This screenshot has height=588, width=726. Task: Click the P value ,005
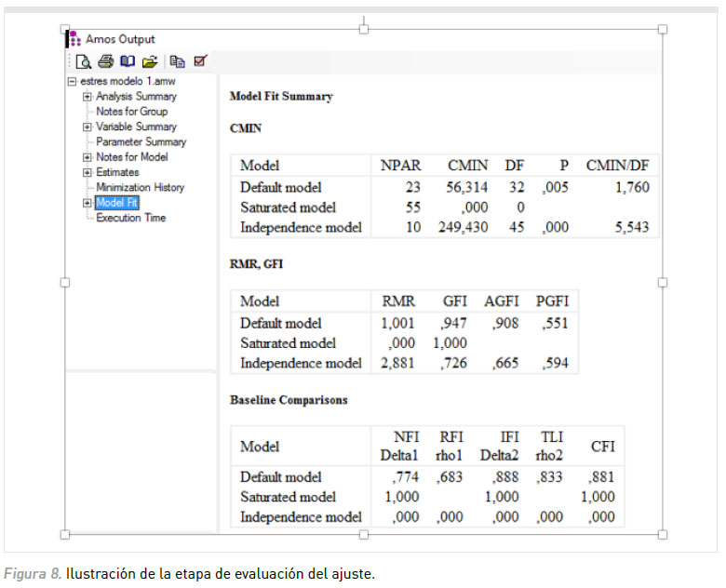[x=555, y=187]
